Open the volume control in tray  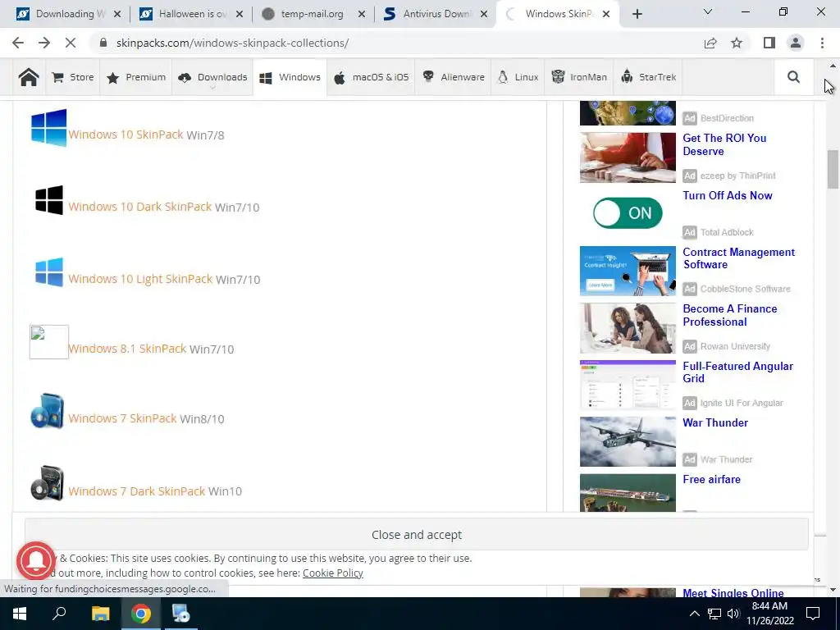(733, 614)
